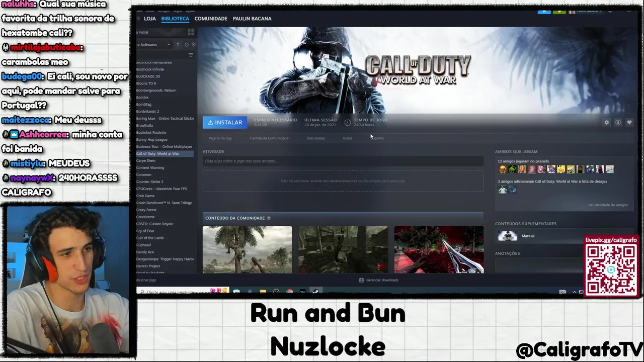Click the first community screenshot with palm trees

point(247,249)
